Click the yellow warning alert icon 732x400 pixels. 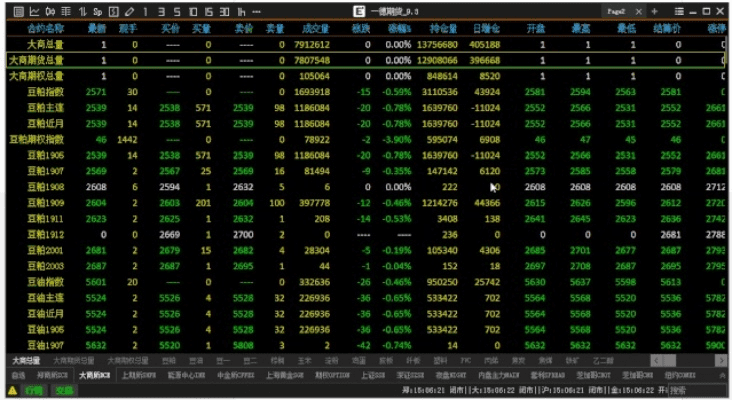pyautogui.click(x=10, y=390)
